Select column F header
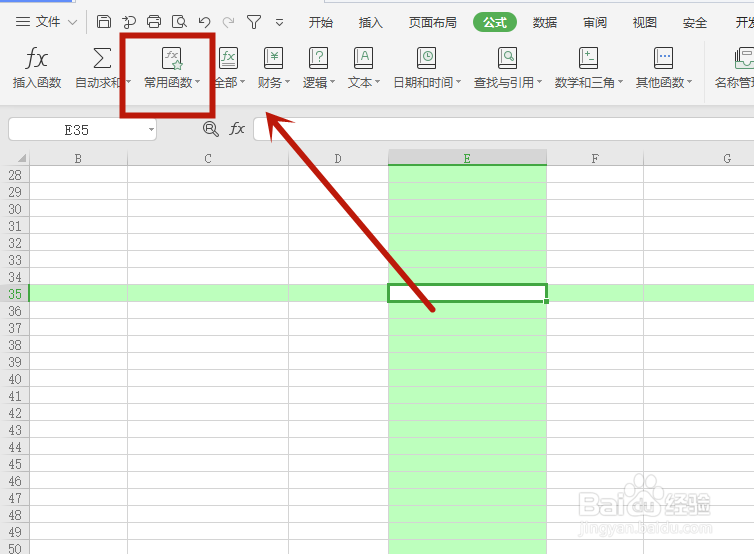 pyautogui.click(x=595, y=158)
